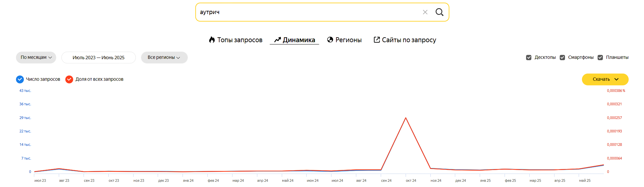Screen dimensions: 644x187
Task: Toggle red Доля от всех запросов checkmark
Action: (x=69, y=79)
